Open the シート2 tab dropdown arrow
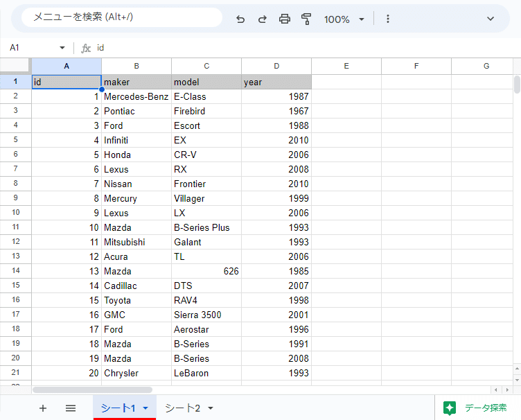The image size is (521, 420). 211,408
